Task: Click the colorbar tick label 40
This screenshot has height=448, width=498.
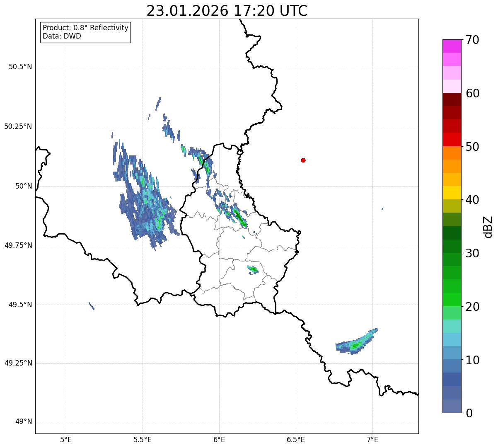Action: (472, 200)
